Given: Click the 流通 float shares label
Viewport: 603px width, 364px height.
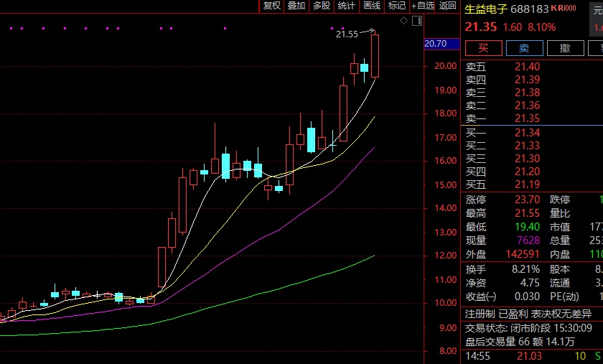Looking at the screenshot, I should pyautogui.click(x=559, y=283).
